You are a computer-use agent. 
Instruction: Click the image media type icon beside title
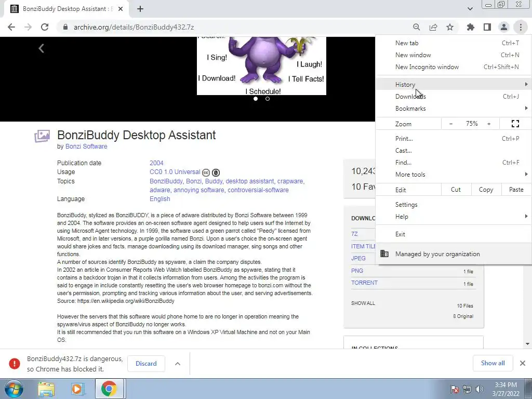[x=42, y=136]
